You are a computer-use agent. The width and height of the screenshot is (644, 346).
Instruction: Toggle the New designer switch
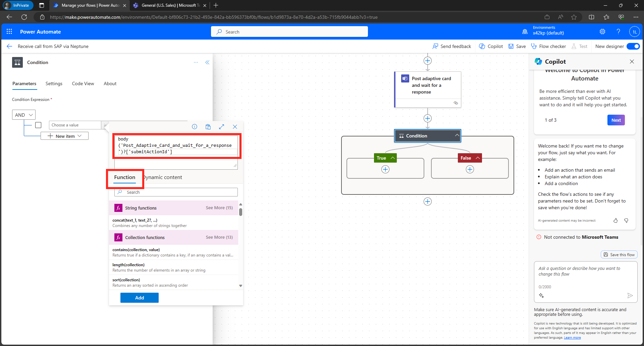point(633,46)
